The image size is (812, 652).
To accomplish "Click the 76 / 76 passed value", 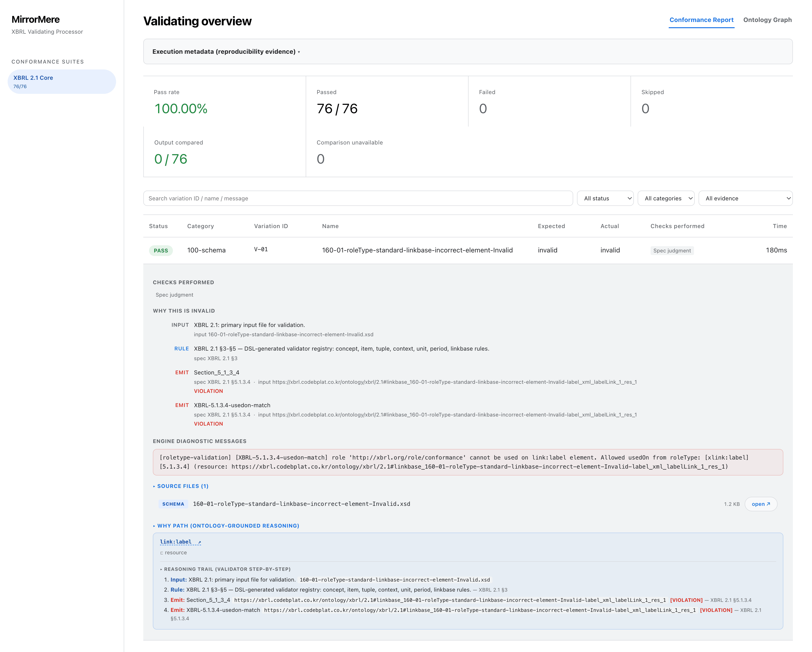I will pos(337,109).
